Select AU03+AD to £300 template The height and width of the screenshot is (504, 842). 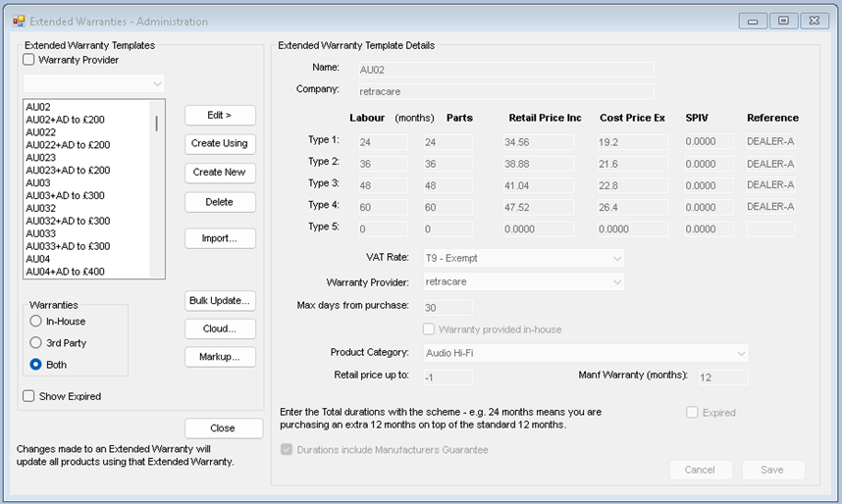[x=65, y=195]
